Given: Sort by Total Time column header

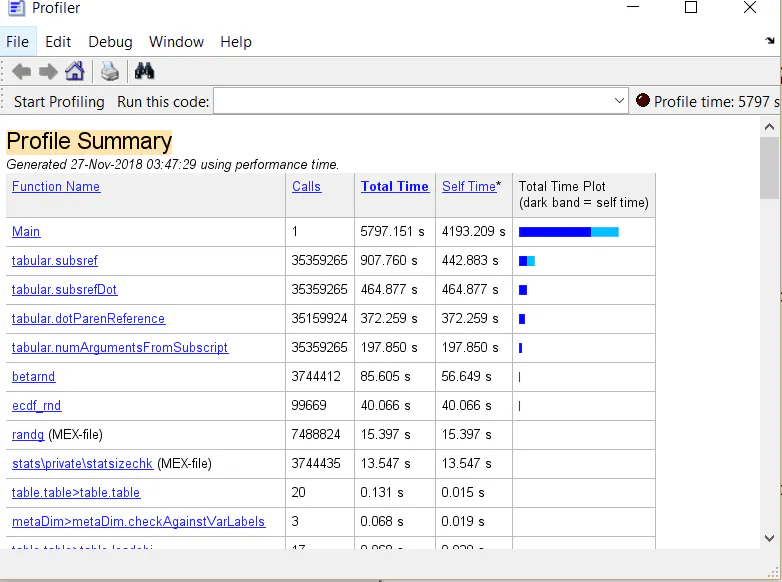Looking at the screenshot, I should 394,187.
